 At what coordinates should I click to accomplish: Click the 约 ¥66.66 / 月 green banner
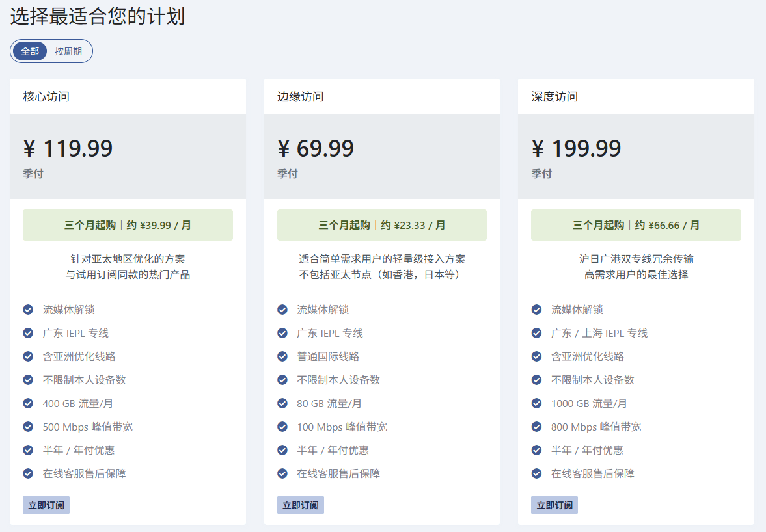click(636, 225)
